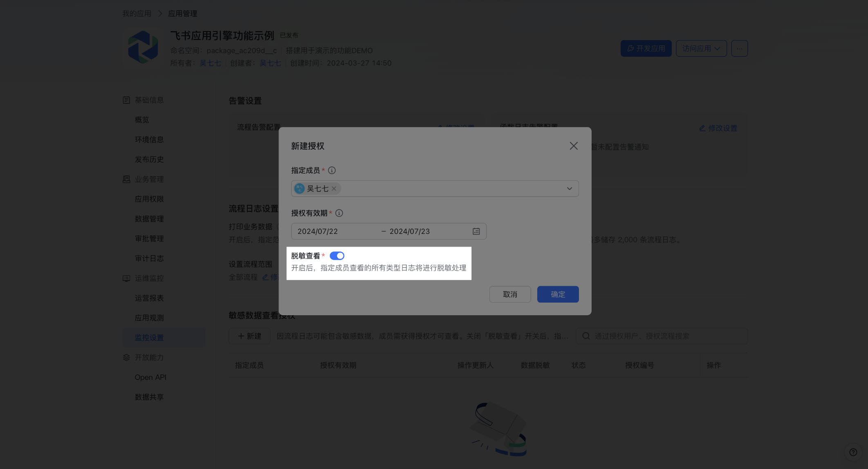Screen dimensions: 868x469
Task: Go to 我的应用 breadcrumb
Action: point(137,13)
